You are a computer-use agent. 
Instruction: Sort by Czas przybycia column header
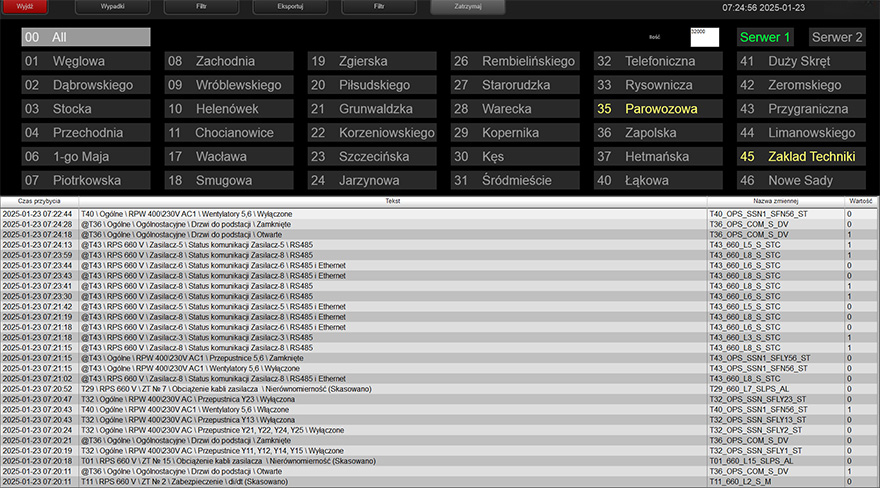[39, 201]
